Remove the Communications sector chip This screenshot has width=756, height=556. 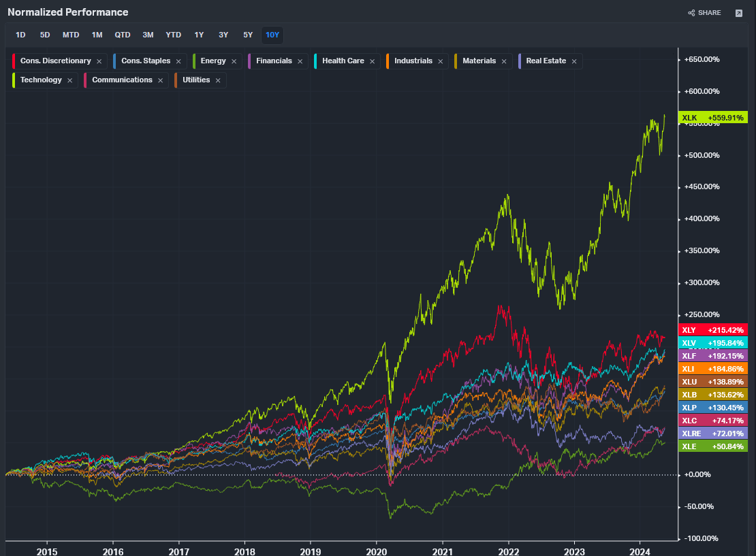[160, 80]
